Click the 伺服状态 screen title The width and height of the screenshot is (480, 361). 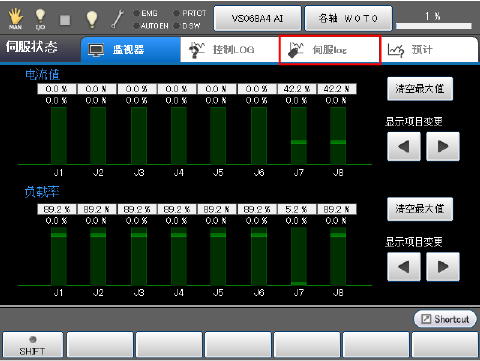coord(32,47)
